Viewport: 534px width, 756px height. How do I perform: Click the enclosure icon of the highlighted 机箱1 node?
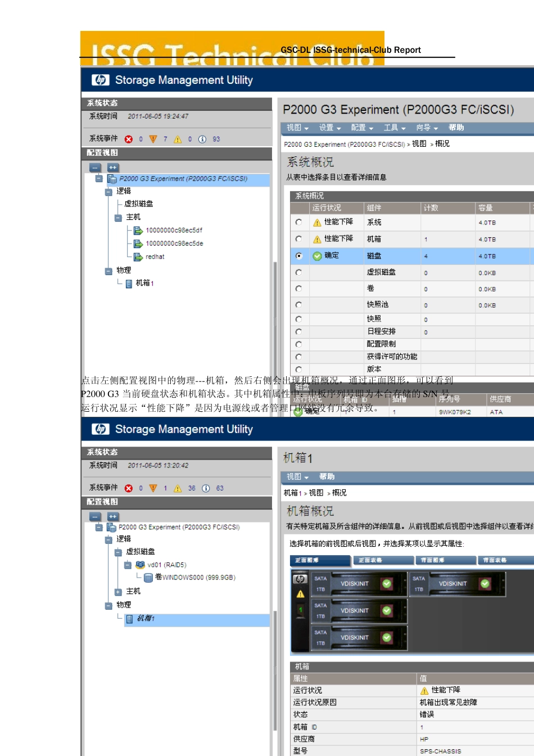pos(129,619)
